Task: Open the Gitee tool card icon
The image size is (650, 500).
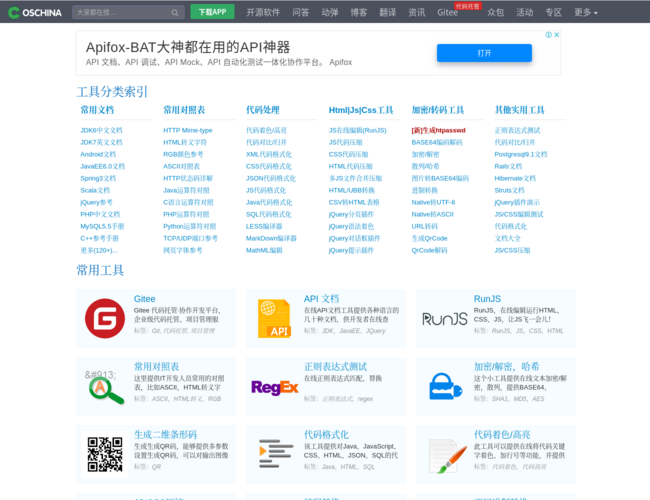Action: point(105,318)
